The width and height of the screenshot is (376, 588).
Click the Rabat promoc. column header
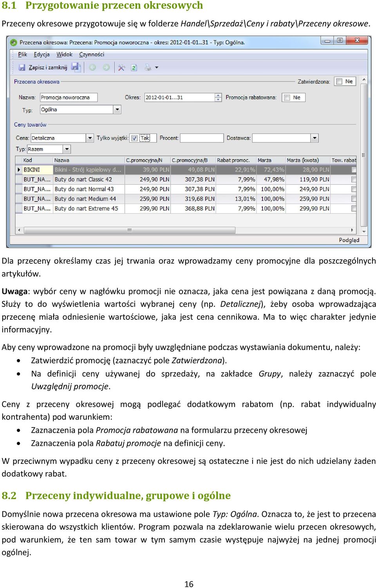tap(236, 160)
